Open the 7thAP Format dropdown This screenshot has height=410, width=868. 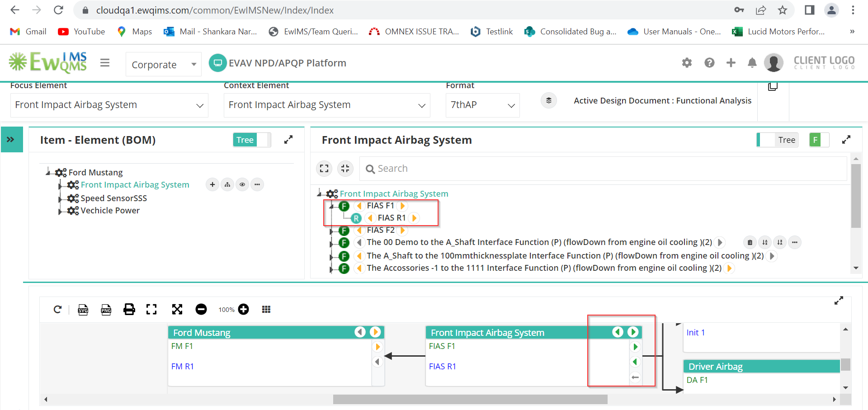click(x=482, y=105)
